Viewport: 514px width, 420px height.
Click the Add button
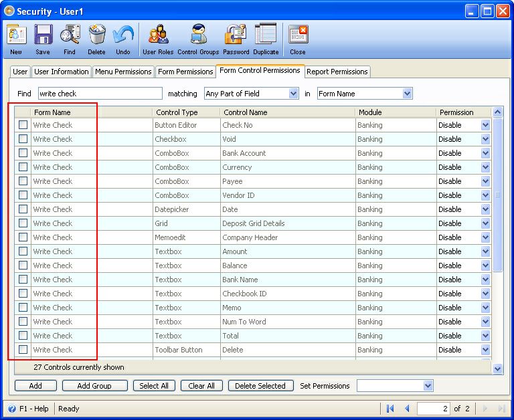coord(35,386)
